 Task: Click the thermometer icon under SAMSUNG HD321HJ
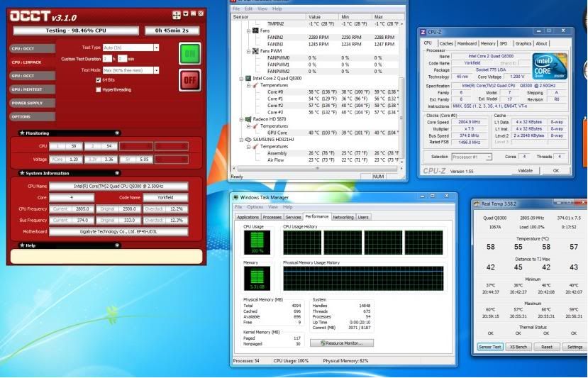pos(255,147)
